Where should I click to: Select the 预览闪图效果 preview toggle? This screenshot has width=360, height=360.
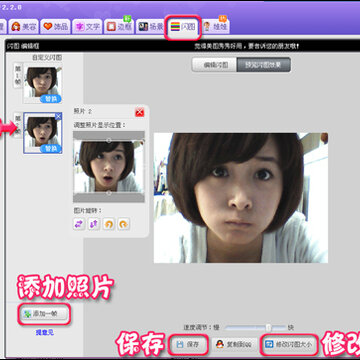pos(263,65)
